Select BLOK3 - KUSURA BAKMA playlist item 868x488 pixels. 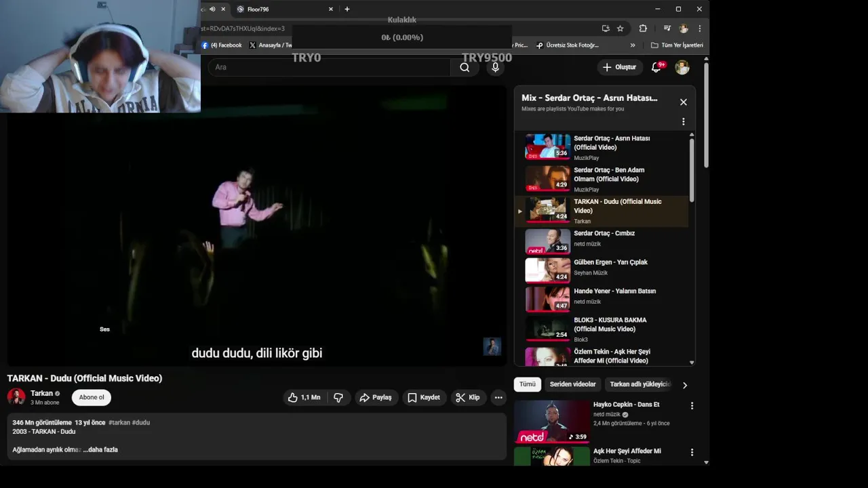click(602, 329)
